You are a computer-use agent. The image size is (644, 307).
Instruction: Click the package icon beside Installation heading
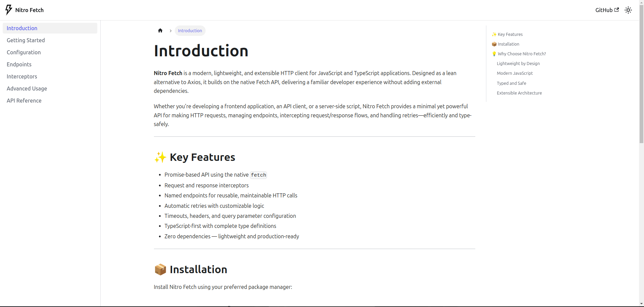click(160, 269)
